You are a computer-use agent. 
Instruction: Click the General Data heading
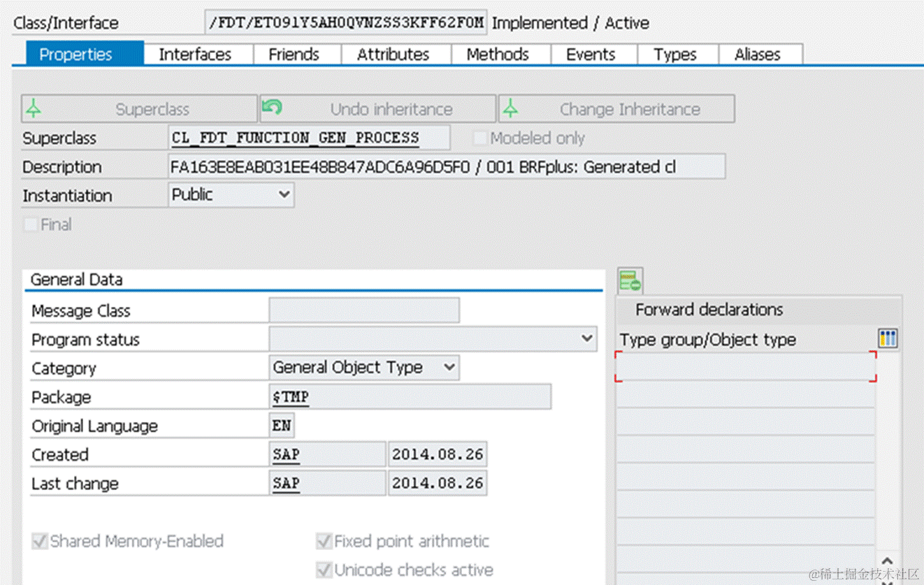(76, 280)
